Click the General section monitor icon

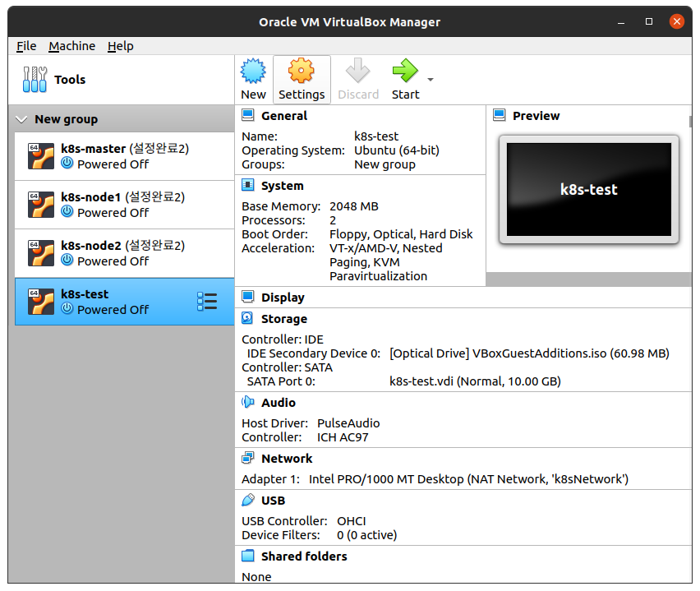click(x=248, y=115)
